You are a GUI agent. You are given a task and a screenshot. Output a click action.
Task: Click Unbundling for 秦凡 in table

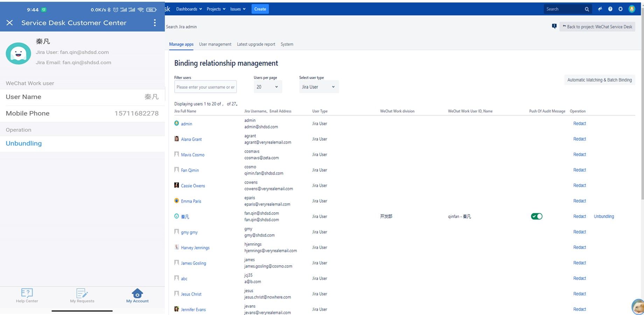pyautogui.click(x=604, y=216)
